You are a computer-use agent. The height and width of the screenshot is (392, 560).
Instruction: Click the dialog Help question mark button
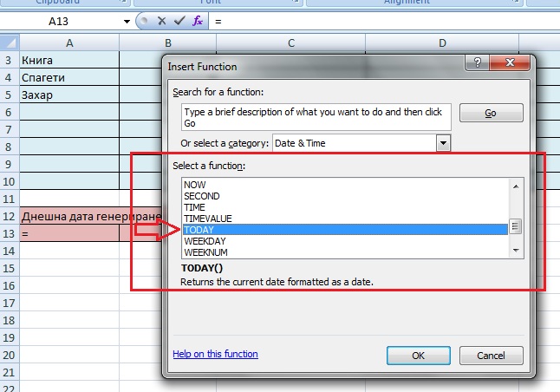click(x=478, y=63)
